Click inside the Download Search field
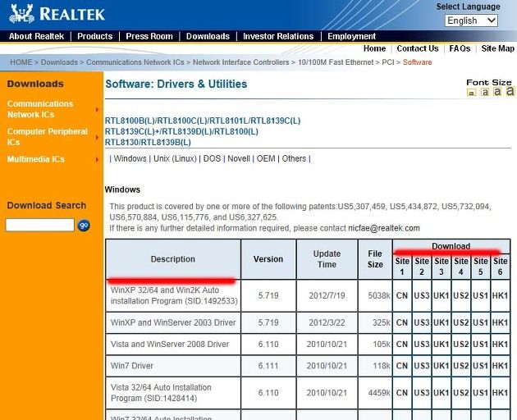The image size is (517, 420). 40,225
